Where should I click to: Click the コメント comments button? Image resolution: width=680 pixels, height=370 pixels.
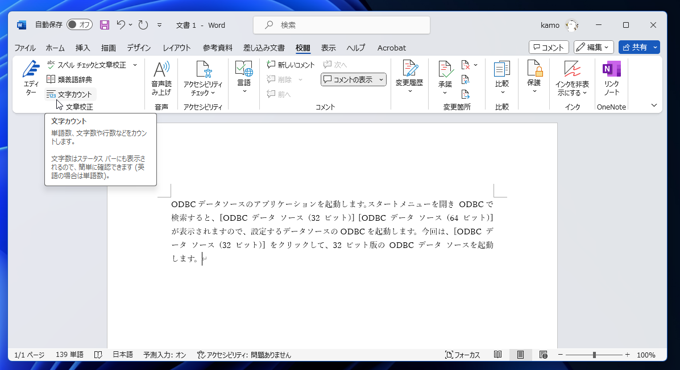coord(549,47)
